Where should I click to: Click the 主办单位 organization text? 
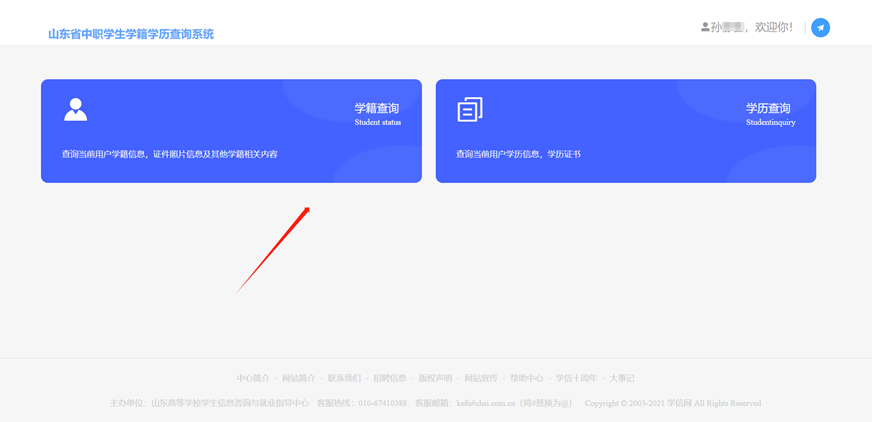(x=209, y=403)
